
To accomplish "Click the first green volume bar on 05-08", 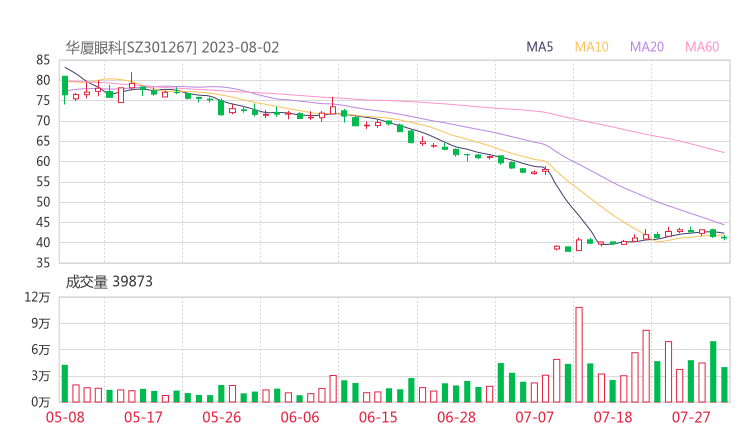I will [x=65, y=384].
